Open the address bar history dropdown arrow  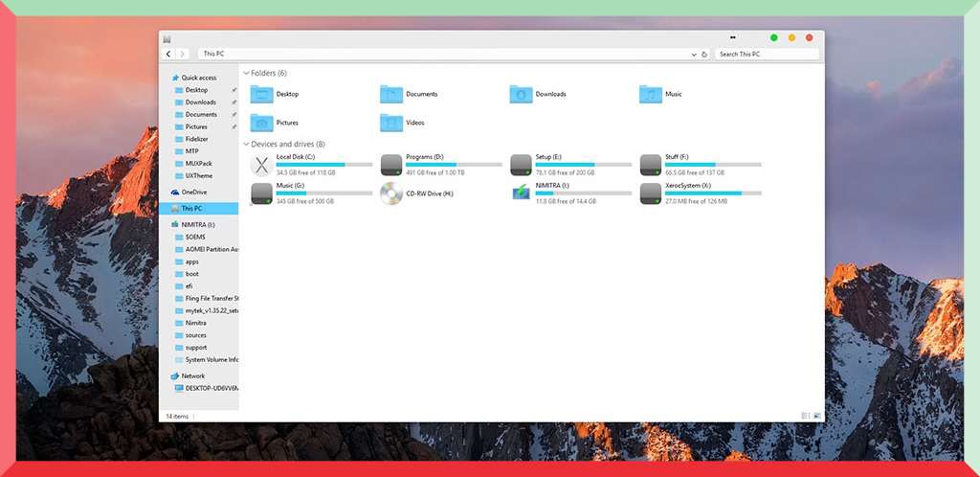(x=694, y=55)
